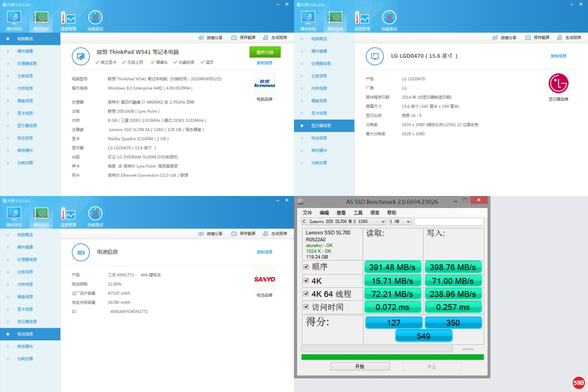Open 温度管理 in the top-right window toolbar

pyautogui.click(x=362, y=21)
